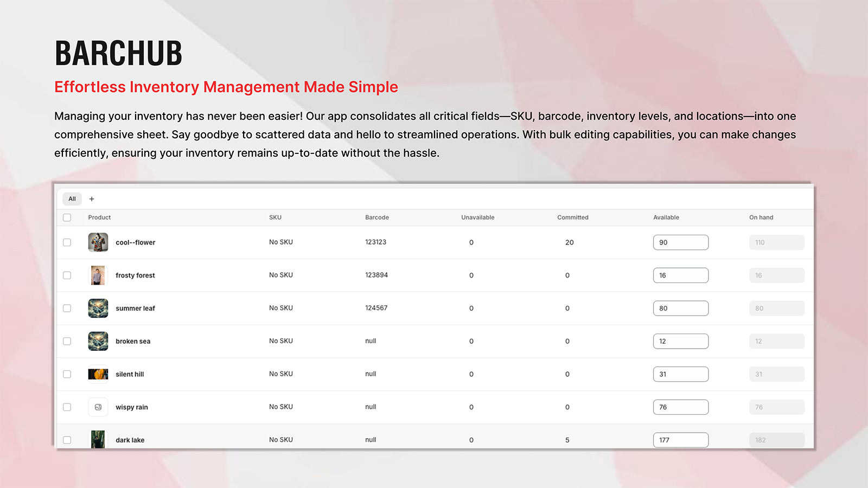The height and width of the screenshot is (488, 868).
Task: Click the wispy rain placeholder image icon
Action: tap(98, 407)
